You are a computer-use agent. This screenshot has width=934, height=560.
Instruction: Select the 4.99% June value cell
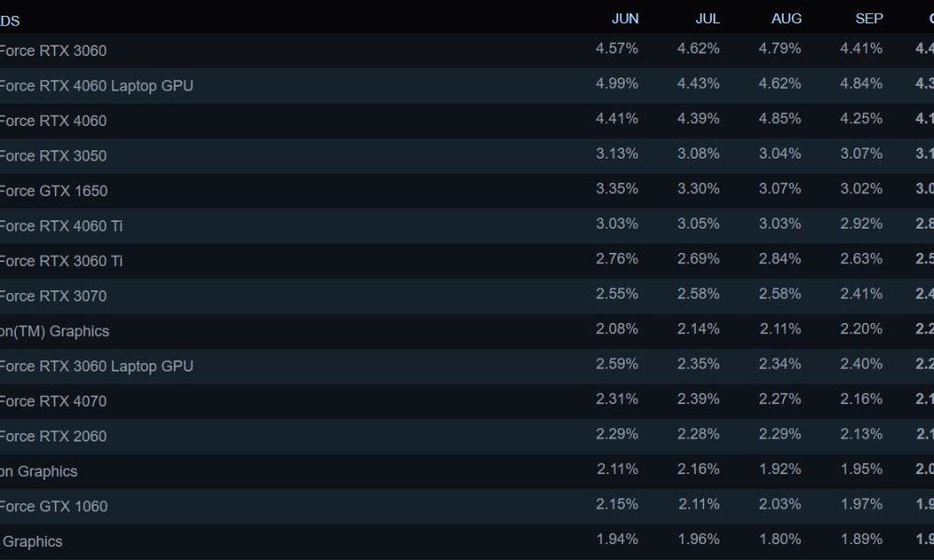click(x=616, y=84)
